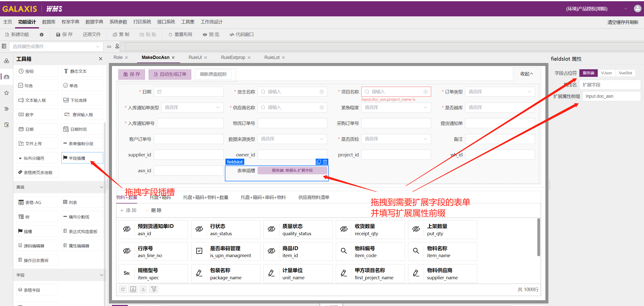Click the 添加 button above the table

coord(128,210)
